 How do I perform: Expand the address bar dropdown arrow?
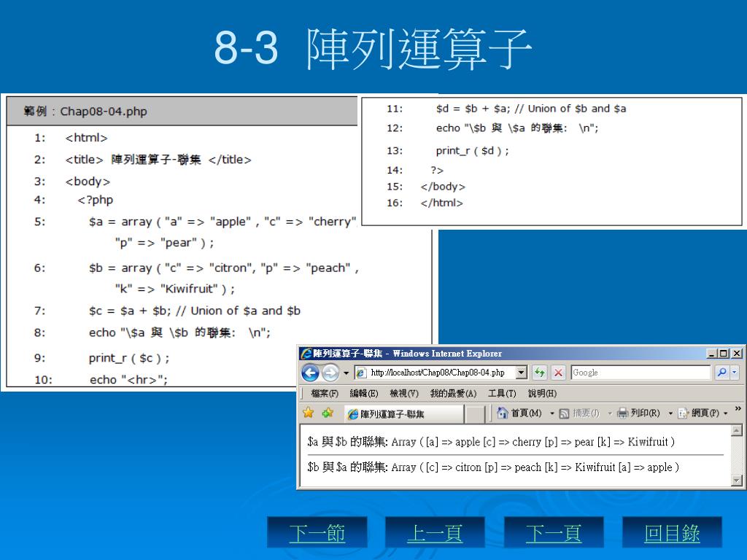(x=522, y=373)
